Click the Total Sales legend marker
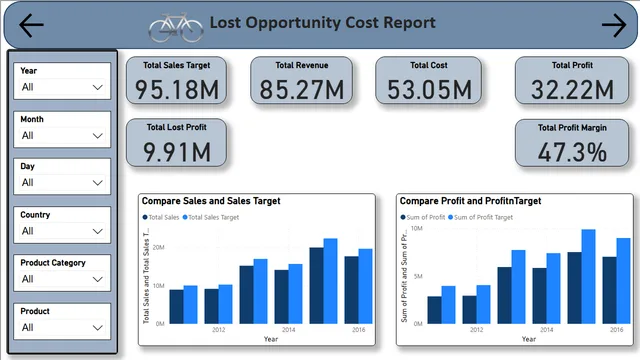 [x=144, y=218]
